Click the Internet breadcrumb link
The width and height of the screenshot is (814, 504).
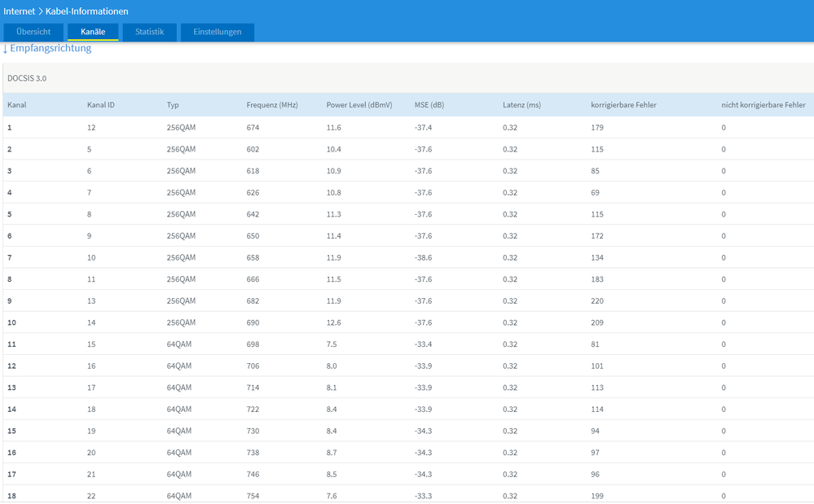click(x=22, y=11)
